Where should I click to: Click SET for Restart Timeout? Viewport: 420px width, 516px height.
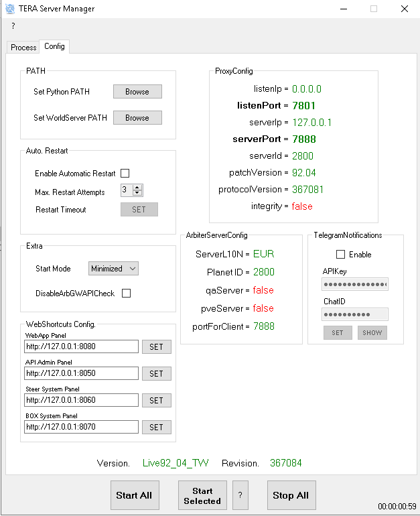139,210
